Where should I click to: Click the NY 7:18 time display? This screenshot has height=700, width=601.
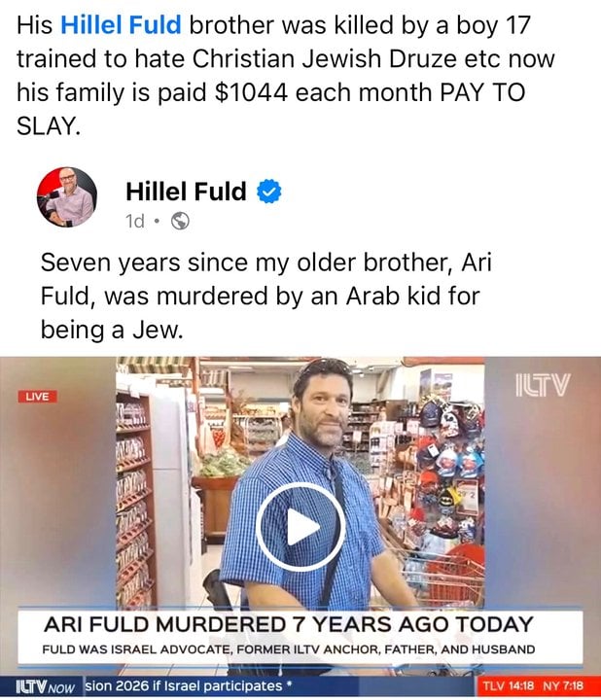pos(563,685)
